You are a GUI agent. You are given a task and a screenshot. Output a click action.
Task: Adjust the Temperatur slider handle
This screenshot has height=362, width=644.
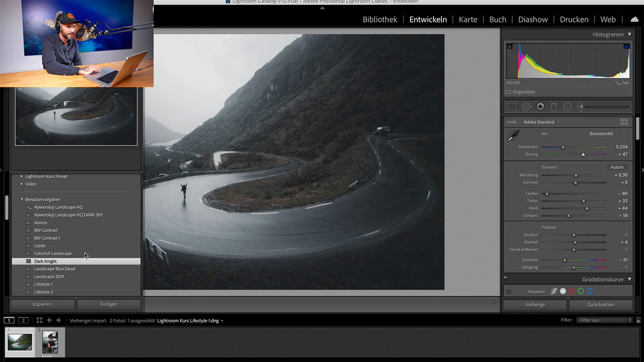point(563,147)
